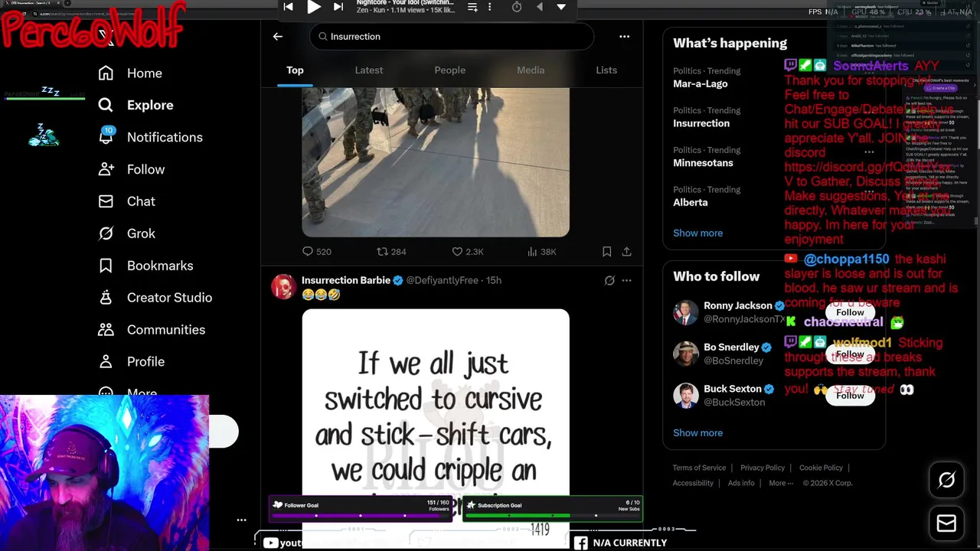Image resolution: width=980 pixels, height=551 pixels.
Task: Open the soldiers shadow photo
Action: pos(436,162)
